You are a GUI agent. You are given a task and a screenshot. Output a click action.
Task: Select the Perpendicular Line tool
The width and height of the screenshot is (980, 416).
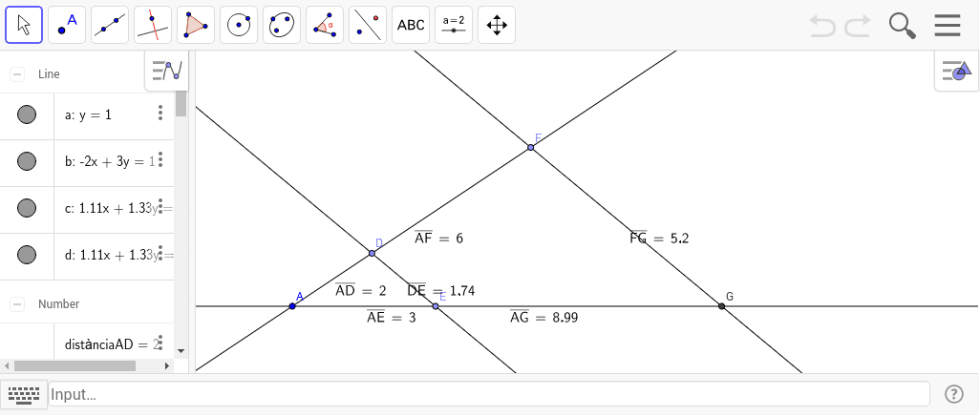[x=153, y=25]
